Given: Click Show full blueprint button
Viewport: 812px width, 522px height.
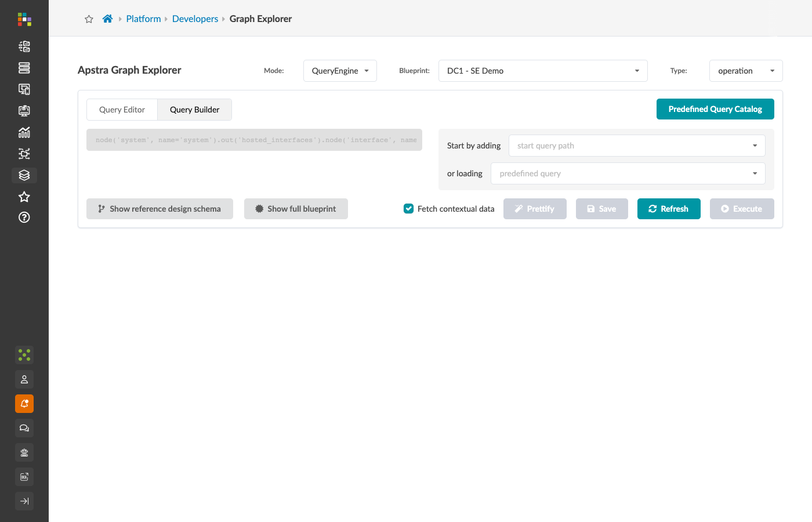Looking at the screenshot, I should click(x=296, y=209).
